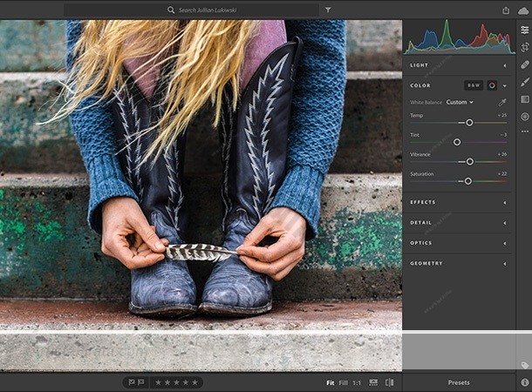Click the cloud sync status icon
Viewport: 532px width, 392px height.
(524, 10)
